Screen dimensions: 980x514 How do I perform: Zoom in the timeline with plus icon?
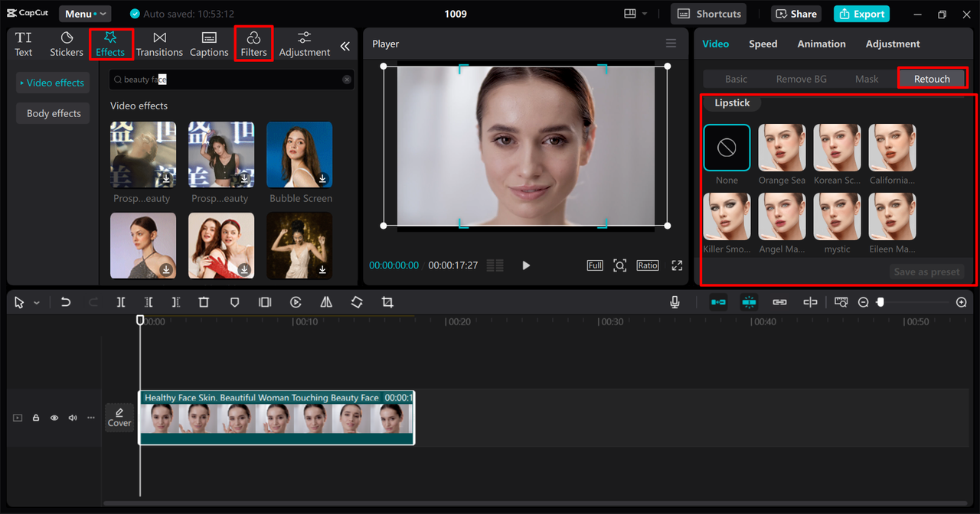962,302
